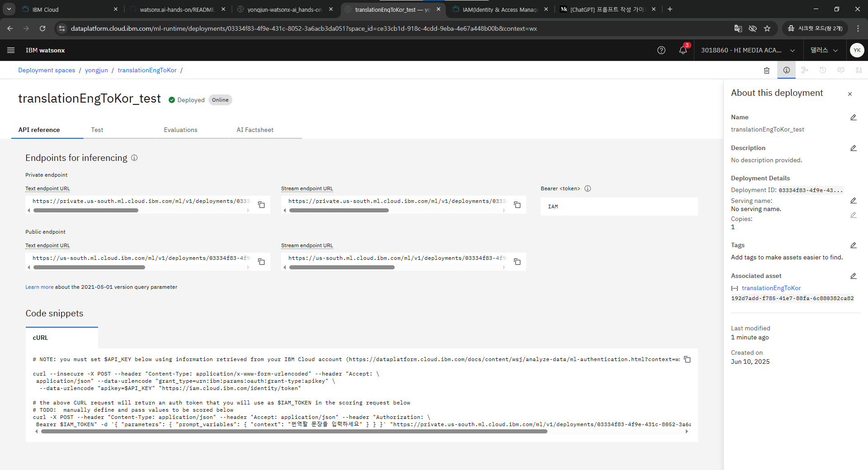Click the info icon beside Bearer token
Viewport: 868px width, 470px height.
[x=588, y=188]
